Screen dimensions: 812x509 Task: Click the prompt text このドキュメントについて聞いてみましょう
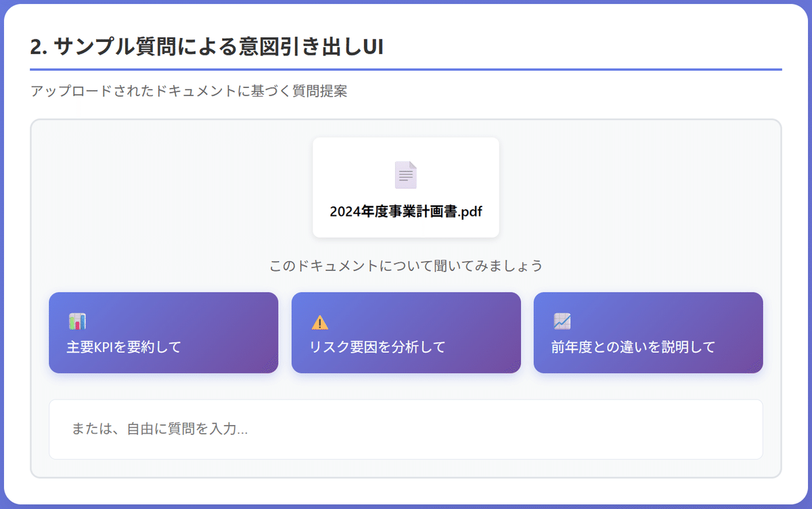[405, 266]
